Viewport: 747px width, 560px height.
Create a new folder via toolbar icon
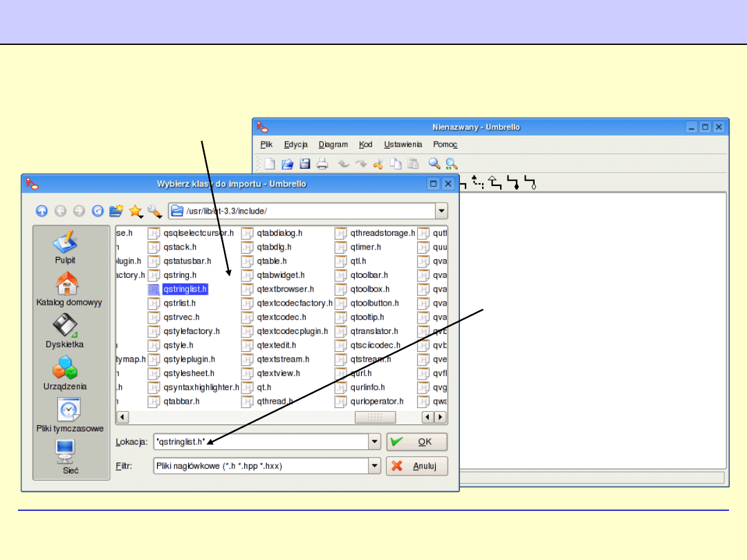click(116, 211)
